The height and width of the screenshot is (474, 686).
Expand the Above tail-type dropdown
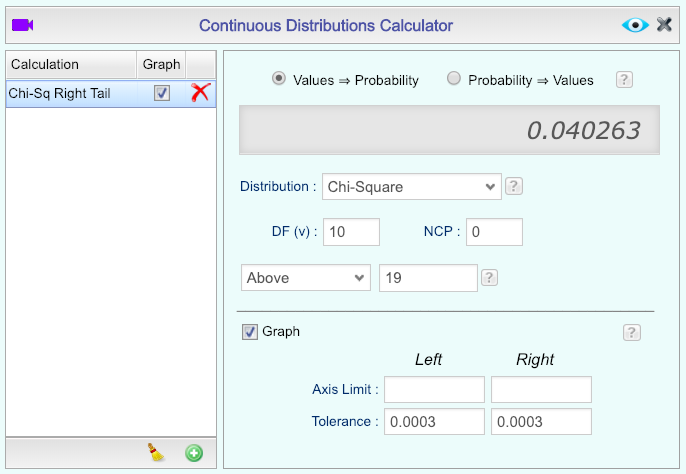tap(306, 277)
